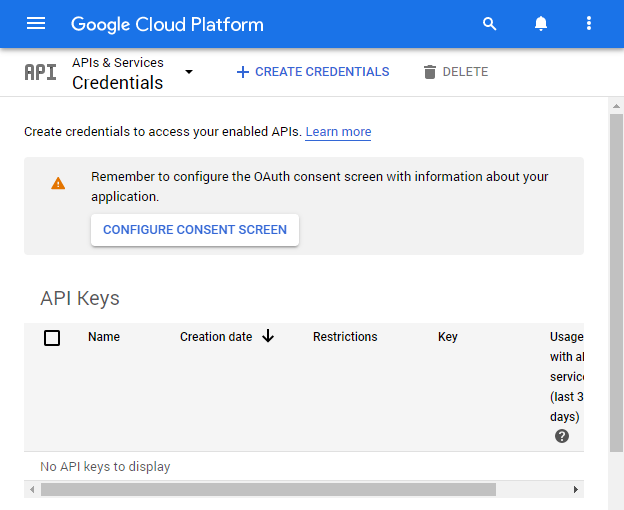Open the Learn more link
Screen dimensions: 624x510
[x=338, y=132]
